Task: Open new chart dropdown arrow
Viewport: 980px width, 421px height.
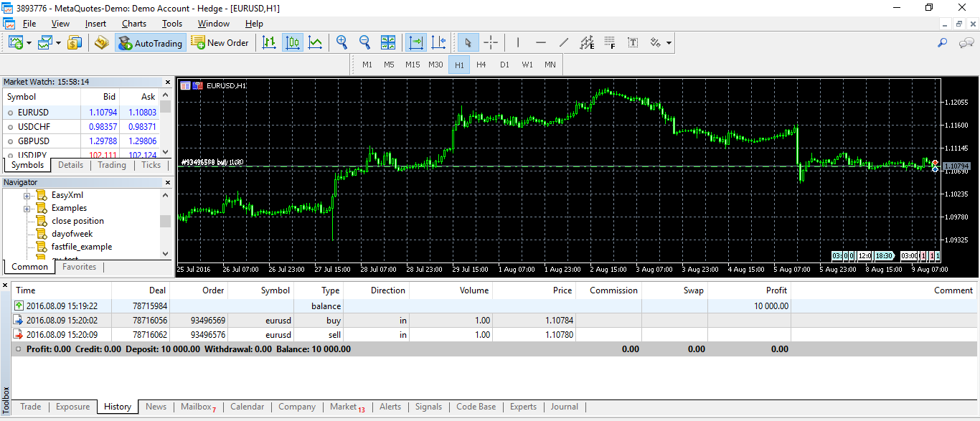Action: click(x=29, y=43)
